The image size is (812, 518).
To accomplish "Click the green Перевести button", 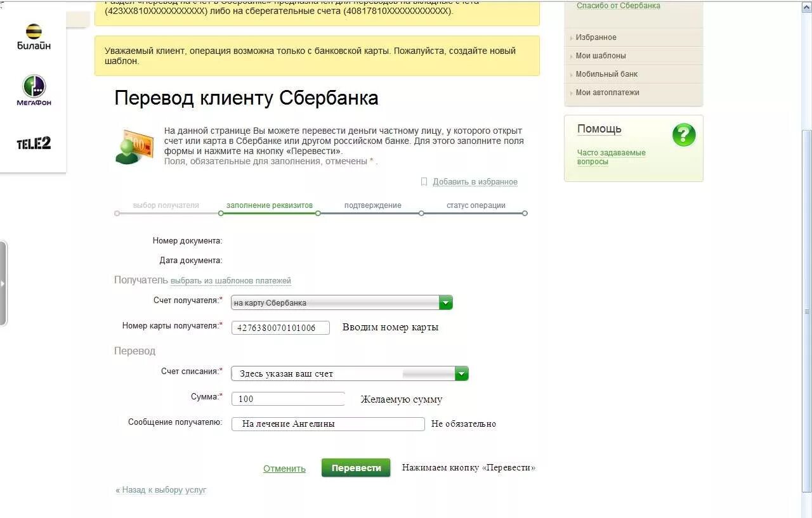I will pos(356,468).
